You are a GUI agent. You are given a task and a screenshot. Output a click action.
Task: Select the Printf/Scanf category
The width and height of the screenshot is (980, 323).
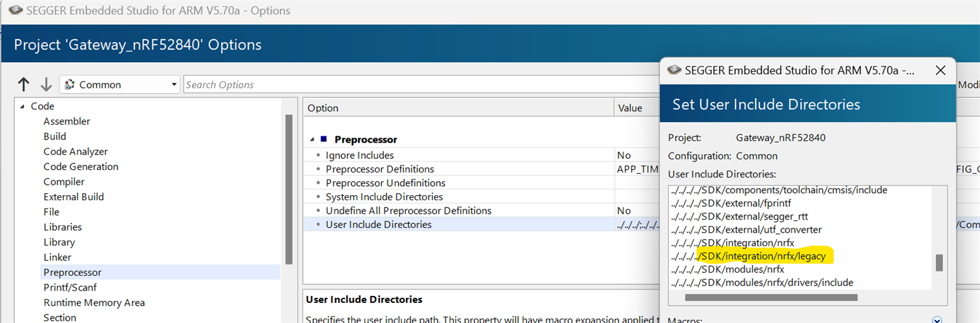tap(70, 287)
